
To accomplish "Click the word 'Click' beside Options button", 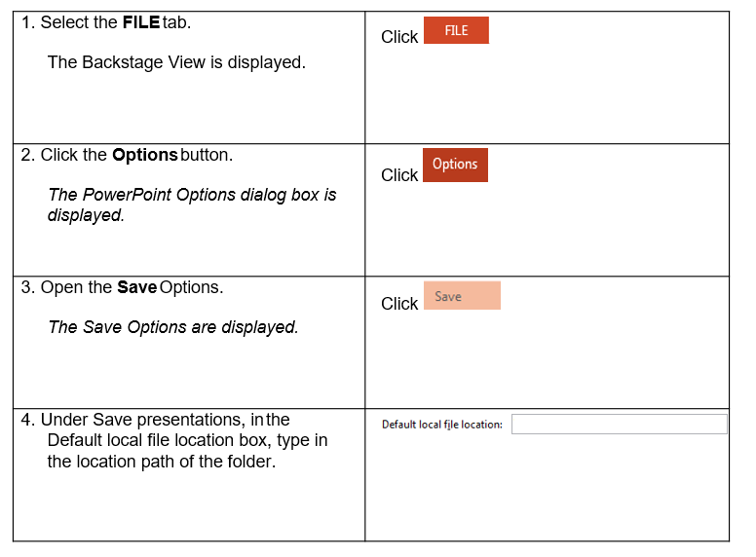I will 399,175.
